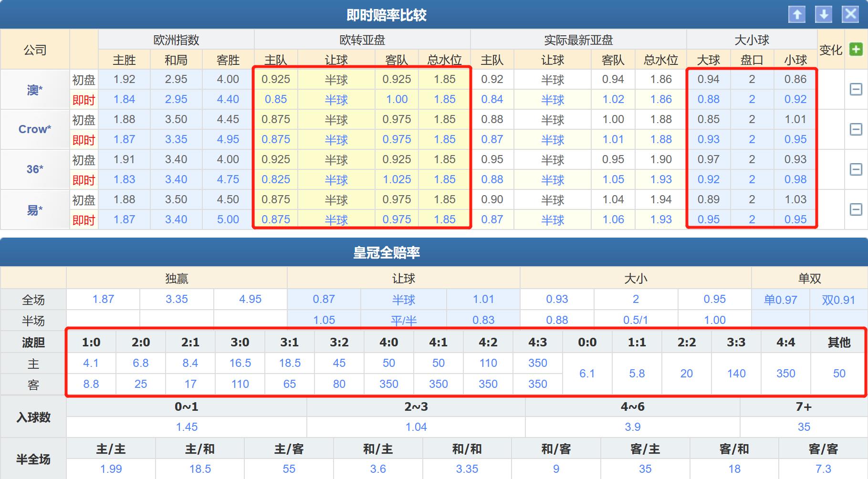This screenshot has width=868, height=479.
Task: Click Crow* 即时 away win odds 4.95
Action: tap(228, 139)
